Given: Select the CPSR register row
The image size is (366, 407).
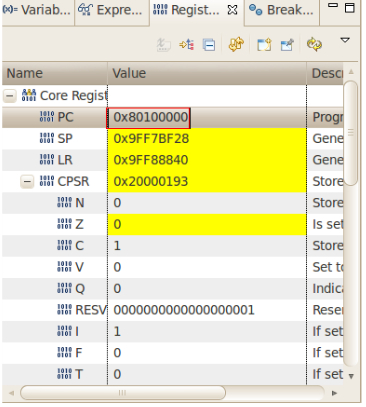Looking at the screenshot, I should (x=172, y=182).
